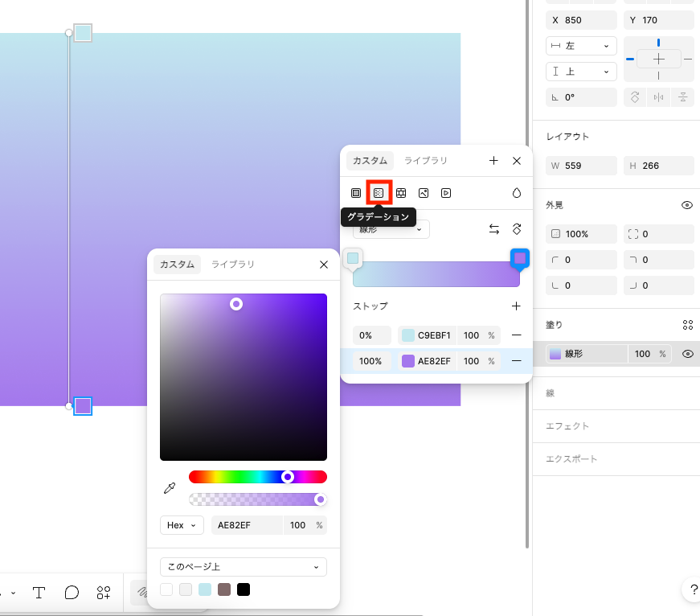Click the black document color swatch

244,590
